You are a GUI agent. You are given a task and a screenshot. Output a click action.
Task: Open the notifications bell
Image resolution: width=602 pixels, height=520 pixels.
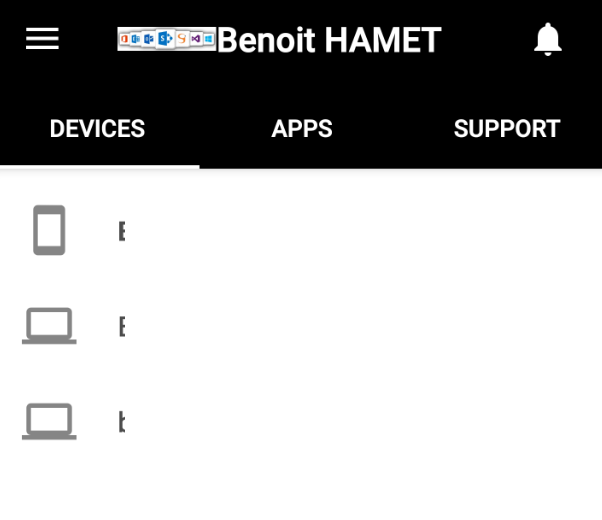coord(547,40)
